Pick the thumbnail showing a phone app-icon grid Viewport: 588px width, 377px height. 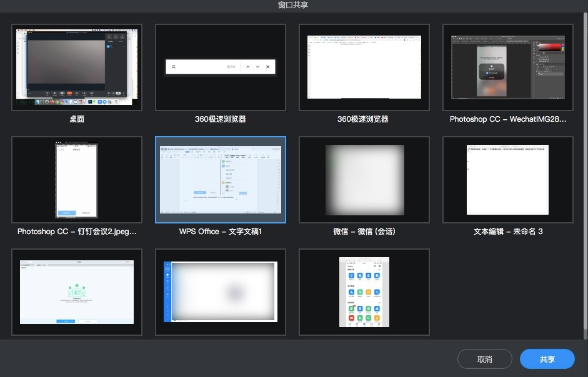(x=364, y=292)
